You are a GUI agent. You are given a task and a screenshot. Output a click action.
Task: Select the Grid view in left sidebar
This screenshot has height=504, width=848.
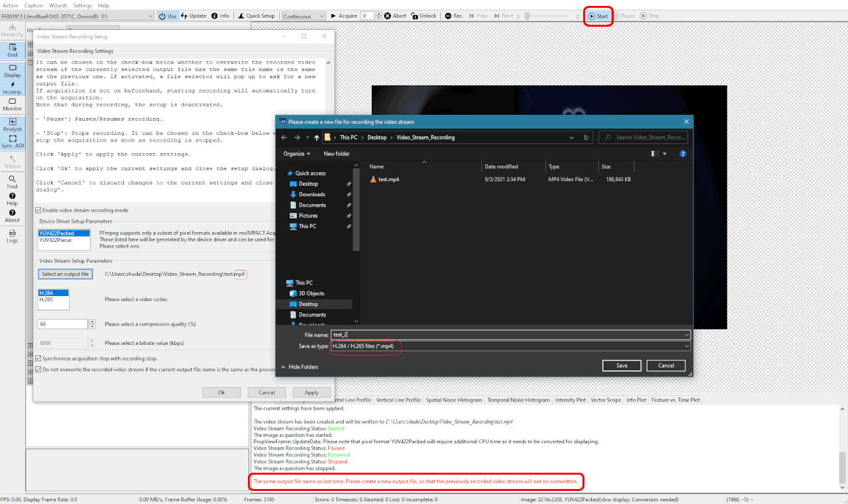coord(12,50)
